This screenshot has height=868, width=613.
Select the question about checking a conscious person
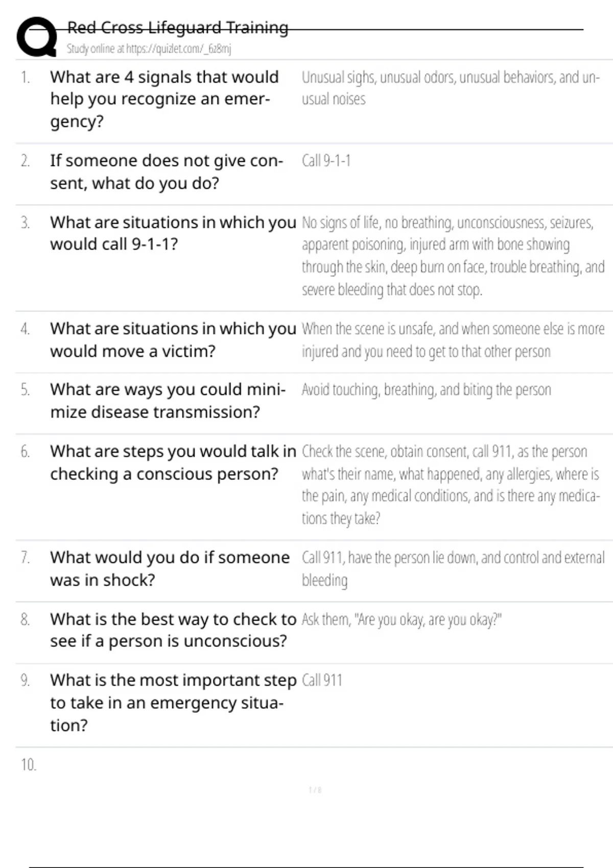click(173, 463)
